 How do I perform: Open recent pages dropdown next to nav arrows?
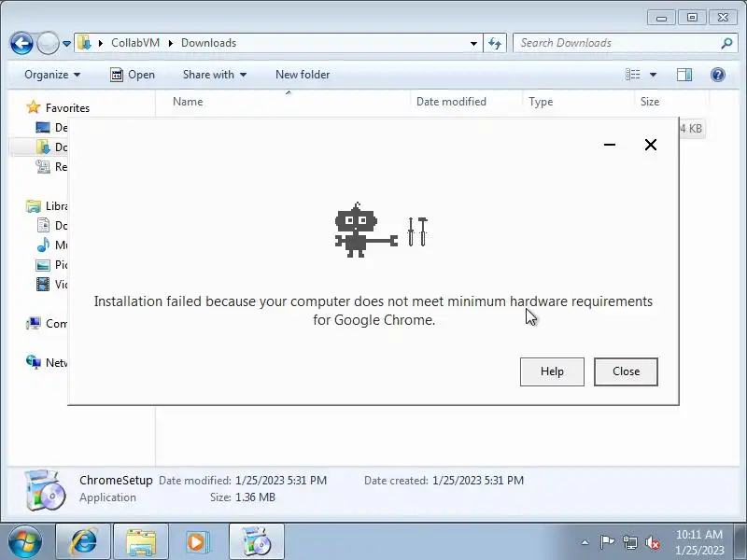point(66,43)
